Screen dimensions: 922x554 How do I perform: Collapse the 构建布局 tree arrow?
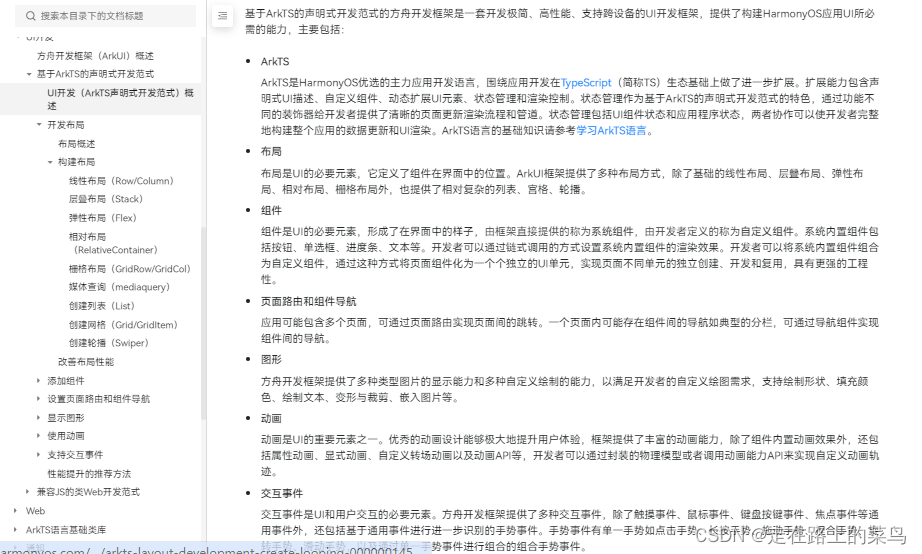pos(50,162)
